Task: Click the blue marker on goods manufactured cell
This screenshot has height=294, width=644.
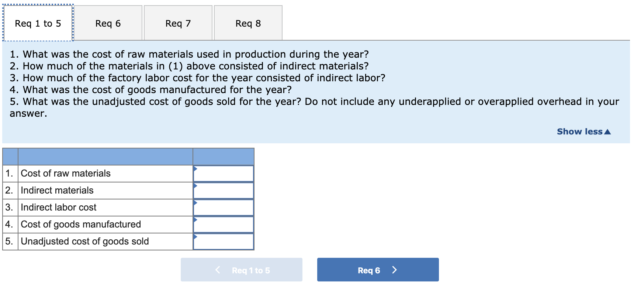Action: coord(195,220)
